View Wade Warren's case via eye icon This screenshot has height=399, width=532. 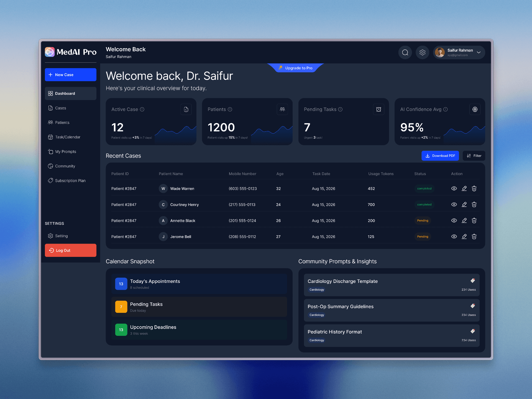click(x=454, y=188)
